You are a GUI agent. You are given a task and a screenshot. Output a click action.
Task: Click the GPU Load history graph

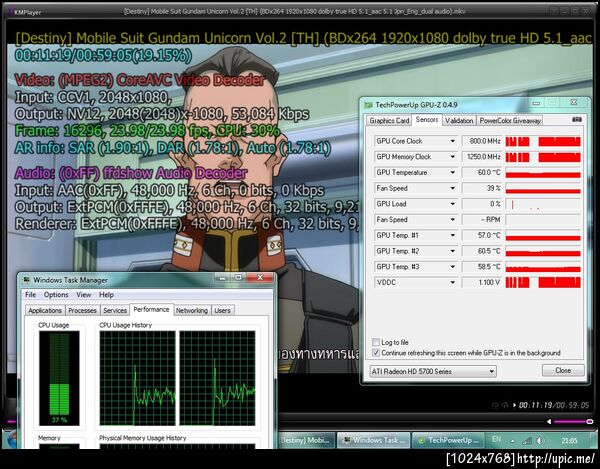click(543, 204)
